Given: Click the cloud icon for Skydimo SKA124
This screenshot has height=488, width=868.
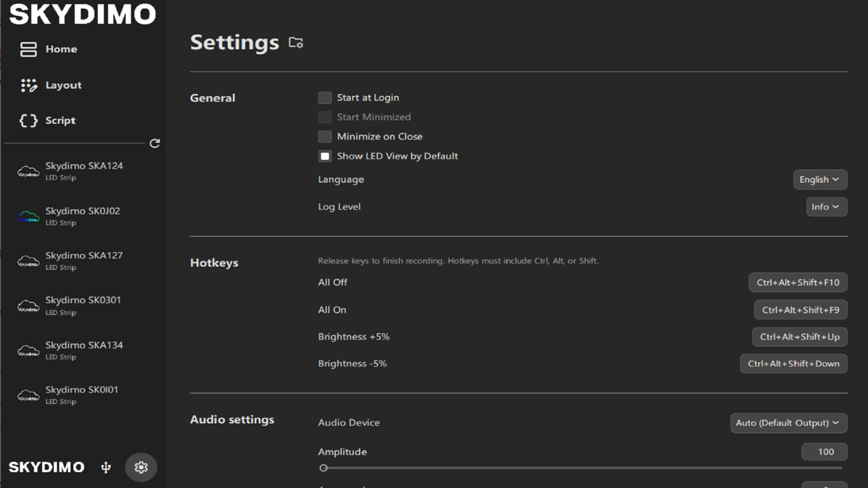Looking at the screenshot, I should tap(28, 171).
